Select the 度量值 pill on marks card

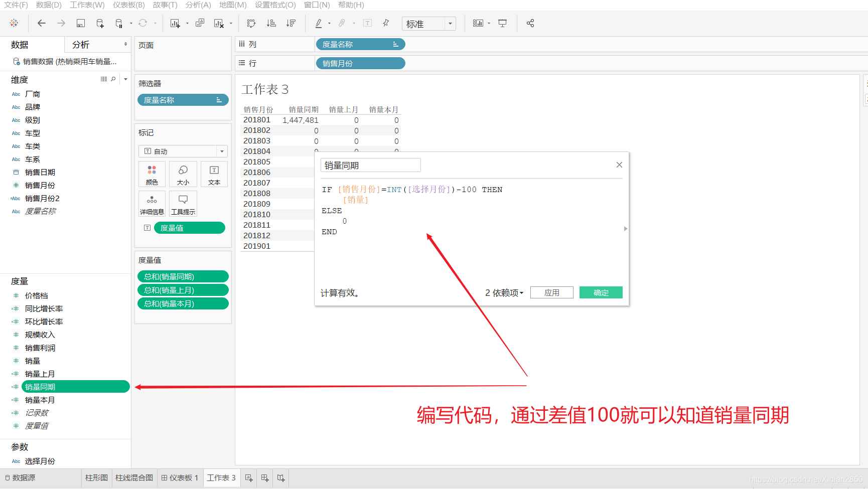(190, 228)
